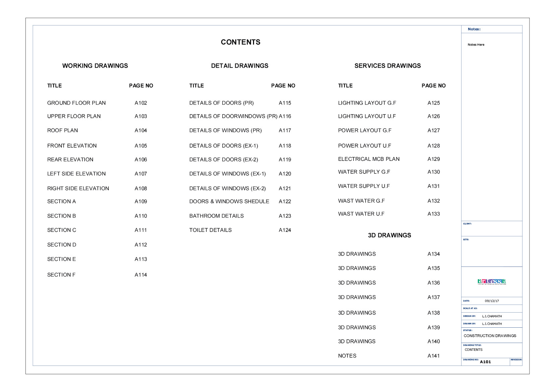The height and width of the screenshot is (392, 555).
Task: Click the DETAILS OF DOORS (PR) entry
Action: (221, 103)
